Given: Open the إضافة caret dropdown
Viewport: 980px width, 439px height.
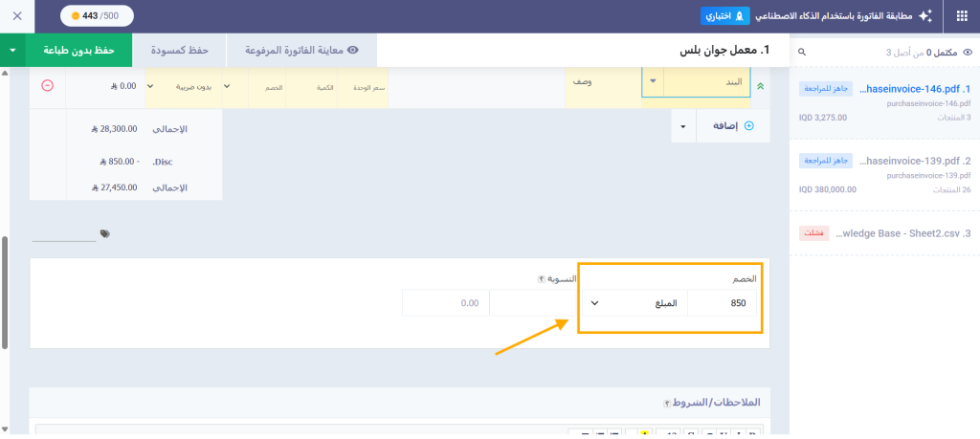Looking at the screenshot, I should (683, 125).
